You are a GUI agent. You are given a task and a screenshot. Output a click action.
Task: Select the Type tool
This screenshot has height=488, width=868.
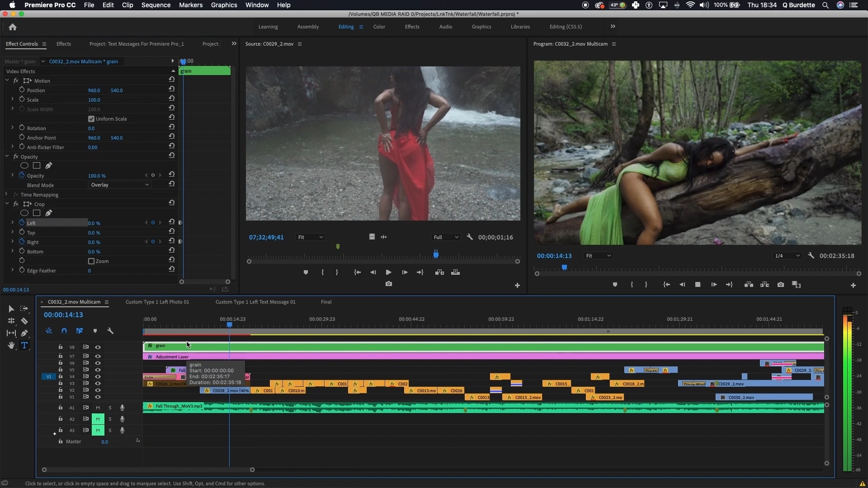(24, 345)
